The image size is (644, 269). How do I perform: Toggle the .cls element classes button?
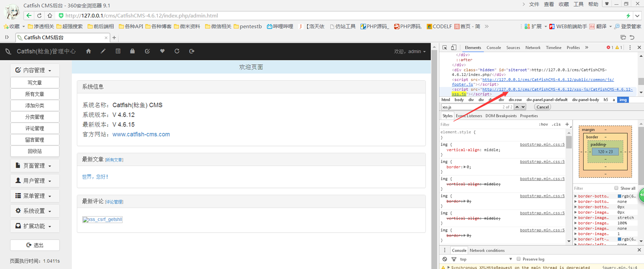[556, 124]
